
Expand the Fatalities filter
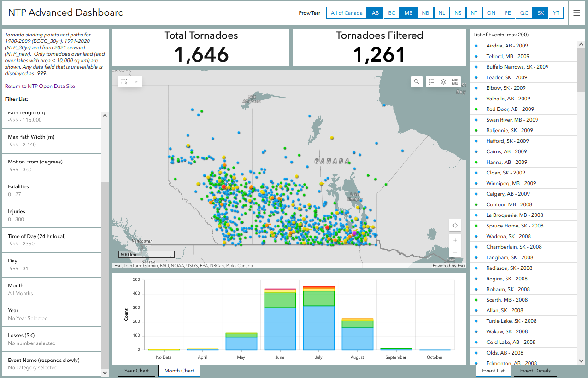(x=52, y=191)
